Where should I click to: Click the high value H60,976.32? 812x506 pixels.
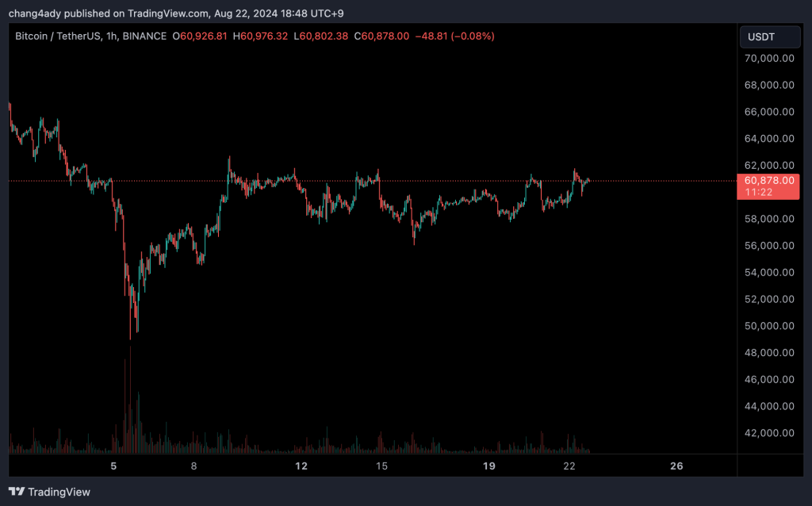tap(264, 36)
